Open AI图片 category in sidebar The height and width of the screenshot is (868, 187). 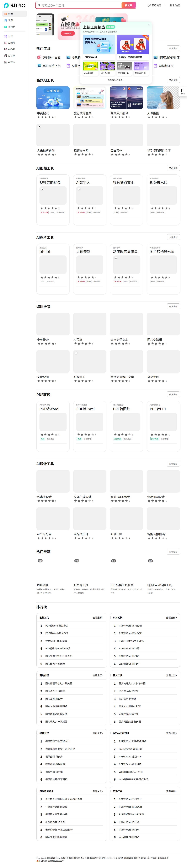click(11, 43)
